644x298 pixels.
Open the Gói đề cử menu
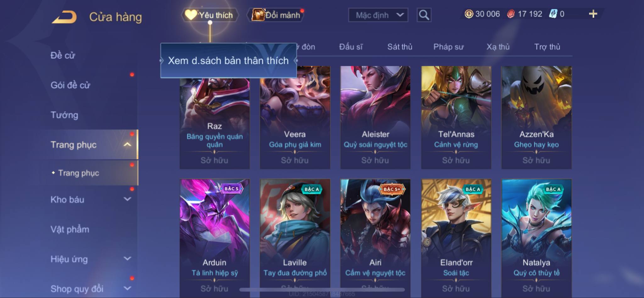pos(70,85)
